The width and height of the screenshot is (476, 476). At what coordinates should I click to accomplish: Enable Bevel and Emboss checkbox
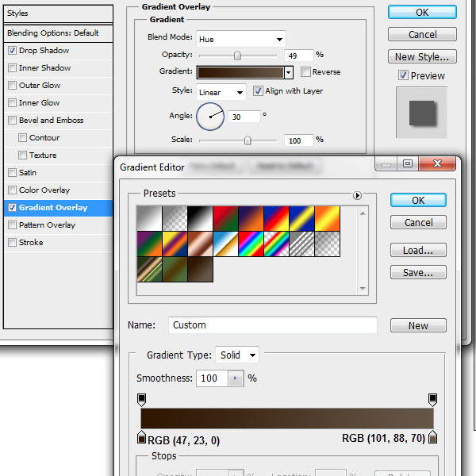pyautogui.click(x=12, y=121)
